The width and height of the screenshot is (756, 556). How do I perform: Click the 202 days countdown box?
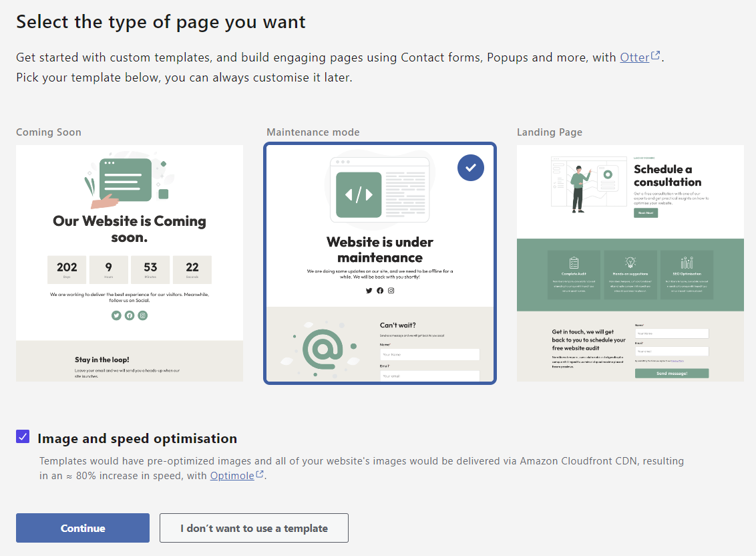pyautogui.click(x=67, y=269)
